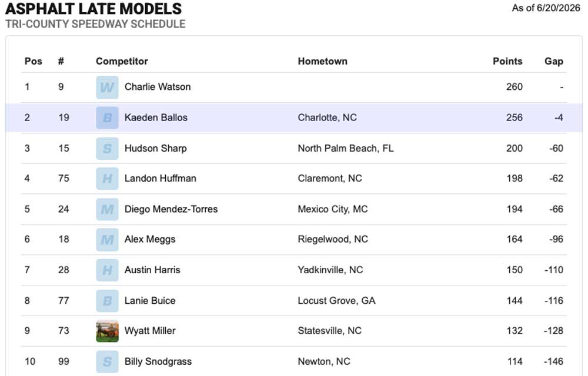Image resolution: width=588 pixels, height=376 pixels.
Task: Open Wyatt Miller competitor name
Action: tap(150, 331)
